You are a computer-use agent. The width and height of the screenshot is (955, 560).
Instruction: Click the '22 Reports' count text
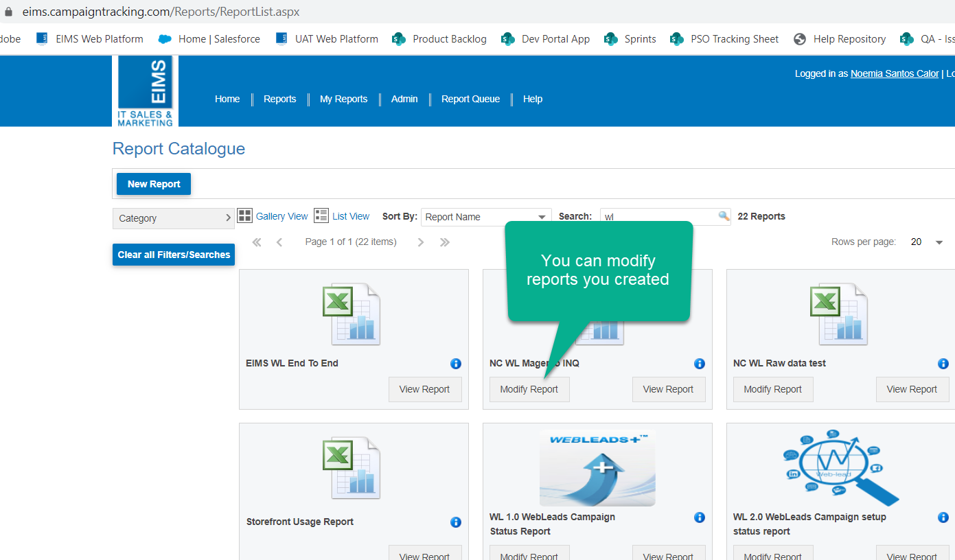pyautogui.click(x=761, y=216)
